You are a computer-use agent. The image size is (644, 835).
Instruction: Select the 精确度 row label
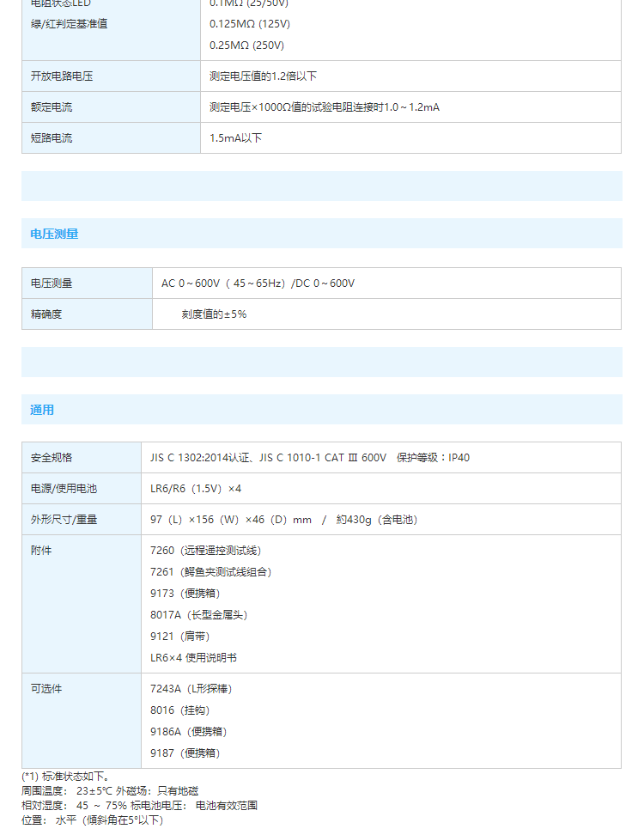click(46, 314)
